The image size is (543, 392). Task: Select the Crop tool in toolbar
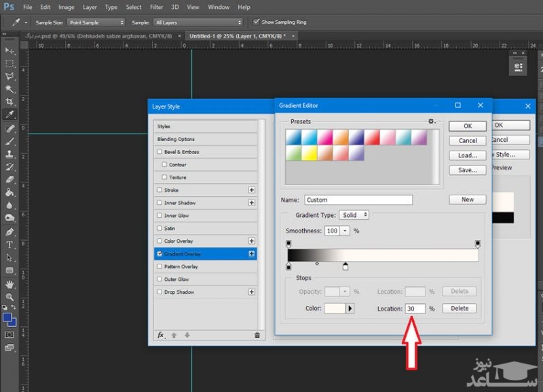point(10,102)
